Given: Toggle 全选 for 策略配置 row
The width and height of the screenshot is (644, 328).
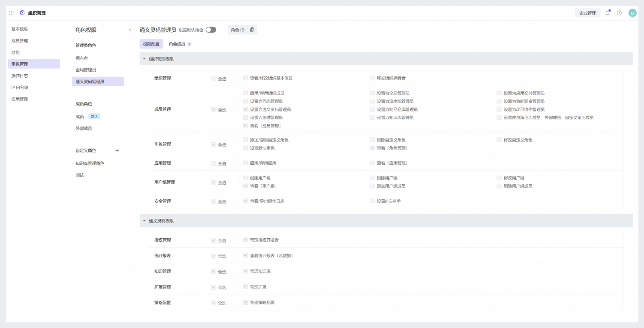Looking at the screenshot, I should 213,303.
